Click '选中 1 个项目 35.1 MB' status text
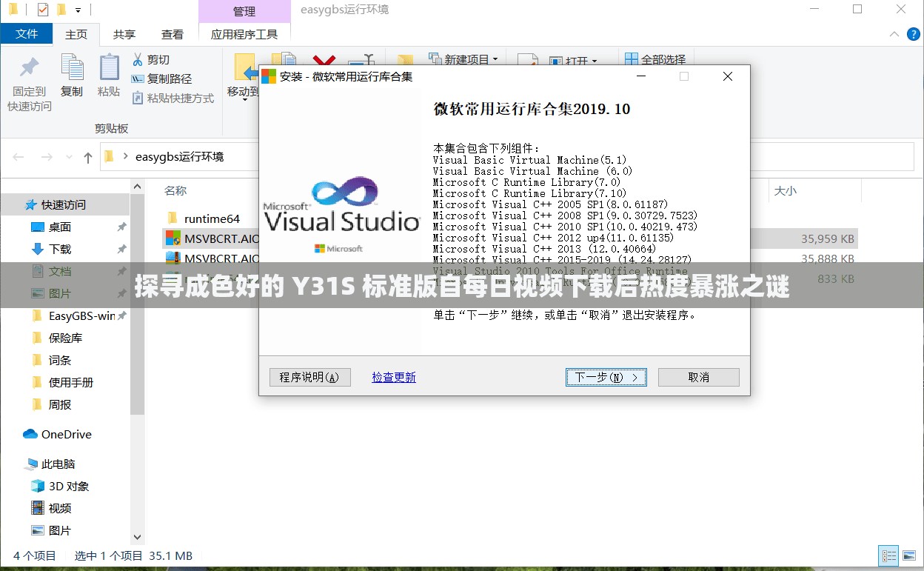 coord(133,555)
